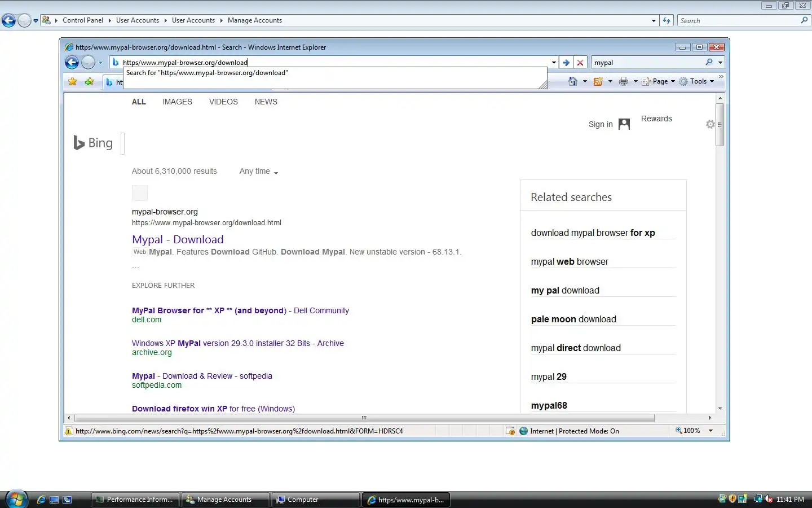The width and height of the screenshot is (812, 508).
Task: Click the Bing logo
Action: (93, 143)
